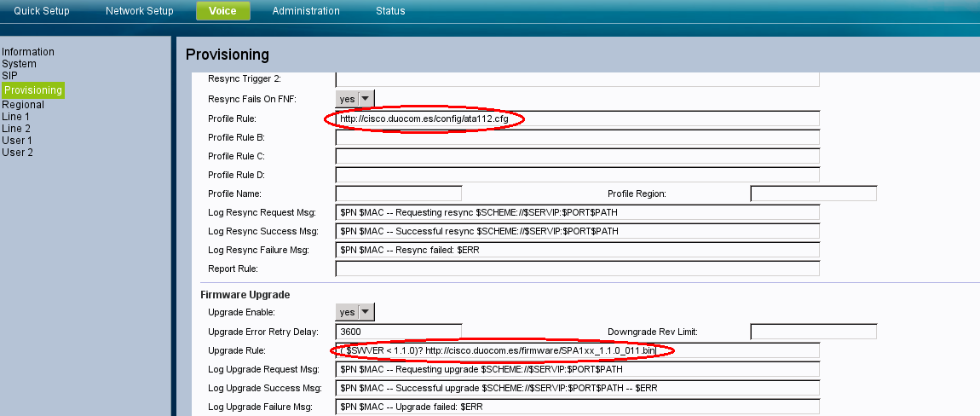Image resolution: width=980 pixels, height=416 pixels.
Task: Click the Profile Region input field
Action: coord(813,194)
